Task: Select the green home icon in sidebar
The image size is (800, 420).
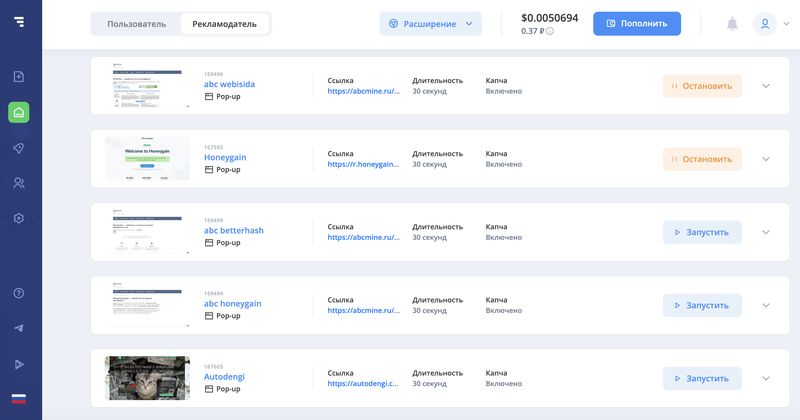Action: [19, 112]
